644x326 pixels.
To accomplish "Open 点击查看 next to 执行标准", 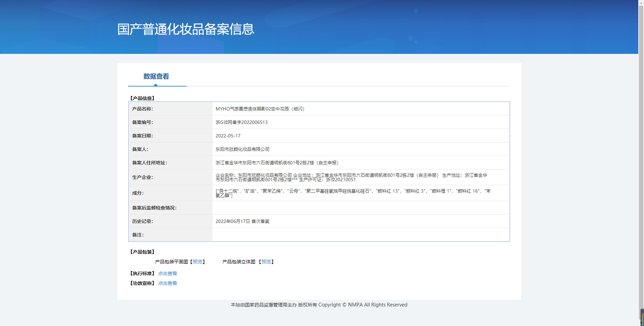I will 168,273.
